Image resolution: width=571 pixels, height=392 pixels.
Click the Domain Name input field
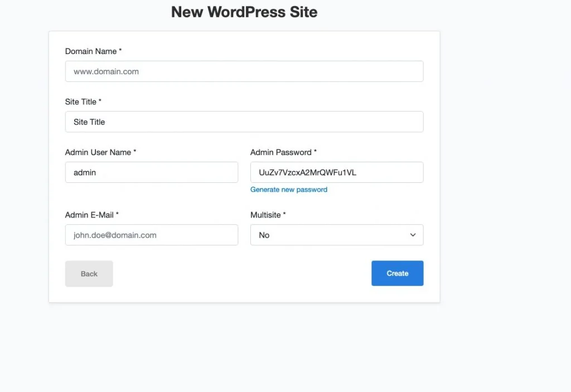click(x=244, y=71)
